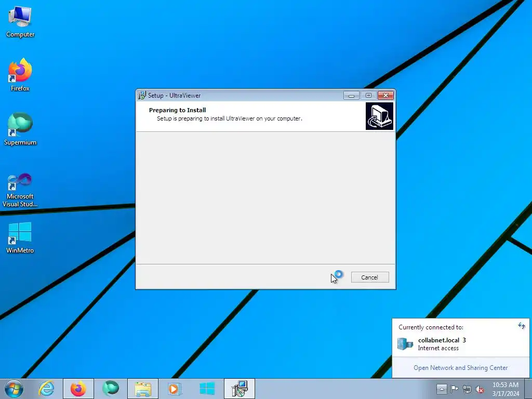Click the refresh icon in the network flyout
The width and height of the screenshot is (532, 399).
coord(522,326)
